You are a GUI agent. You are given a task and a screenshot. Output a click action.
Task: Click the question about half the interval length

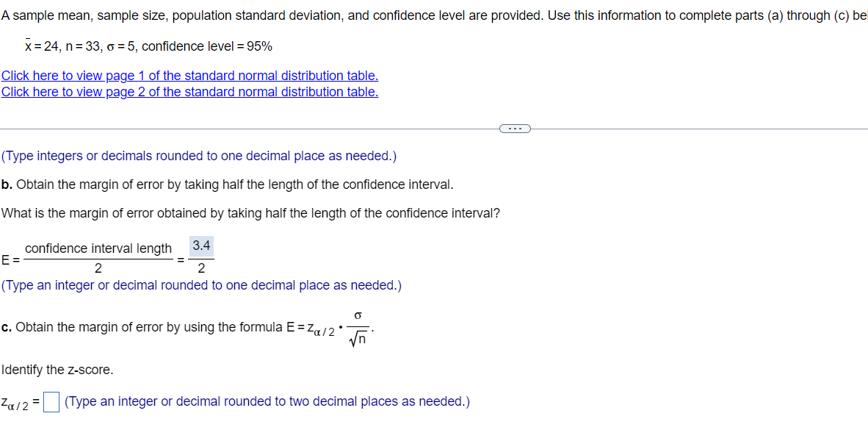tap(250, 212)
